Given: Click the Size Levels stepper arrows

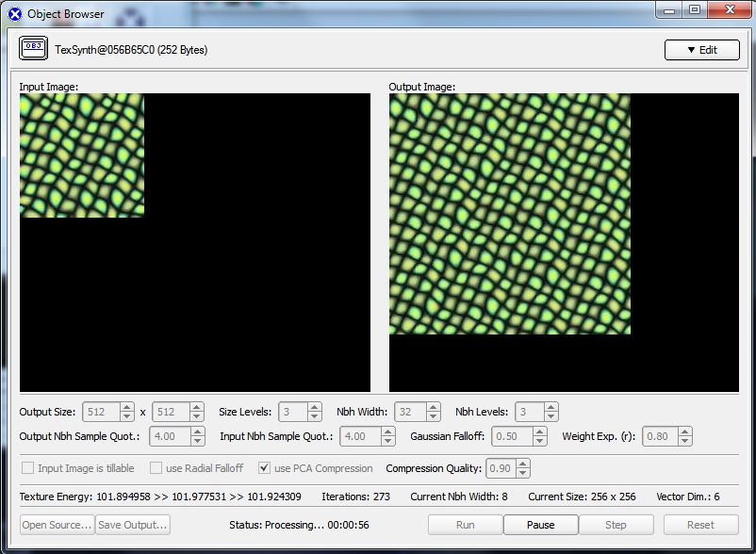Looking at the screenshot, I should tap(315, 412).
